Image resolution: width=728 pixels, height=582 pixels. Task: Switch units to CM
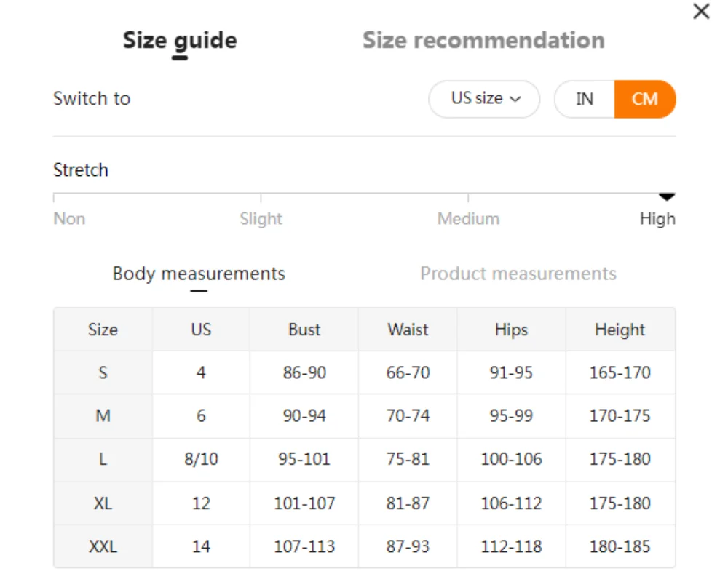(x=645, y=99)
